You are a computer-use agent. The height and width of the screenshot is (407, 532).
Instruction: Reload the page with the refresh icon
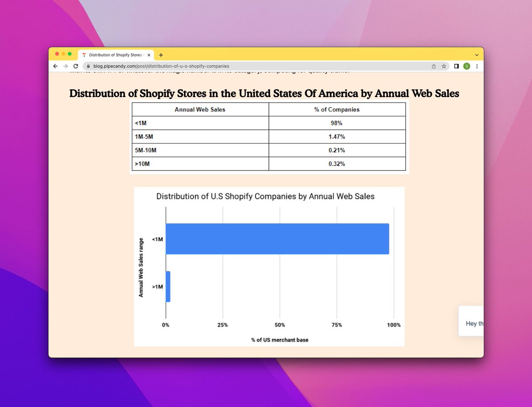coord(76,66)
